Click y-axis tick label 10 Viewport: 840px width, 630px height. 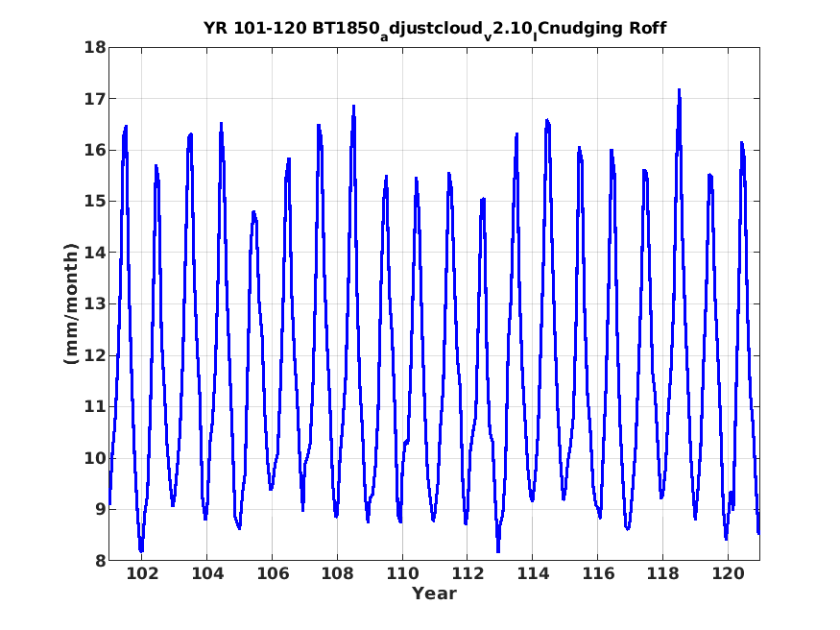click(95, 458)
